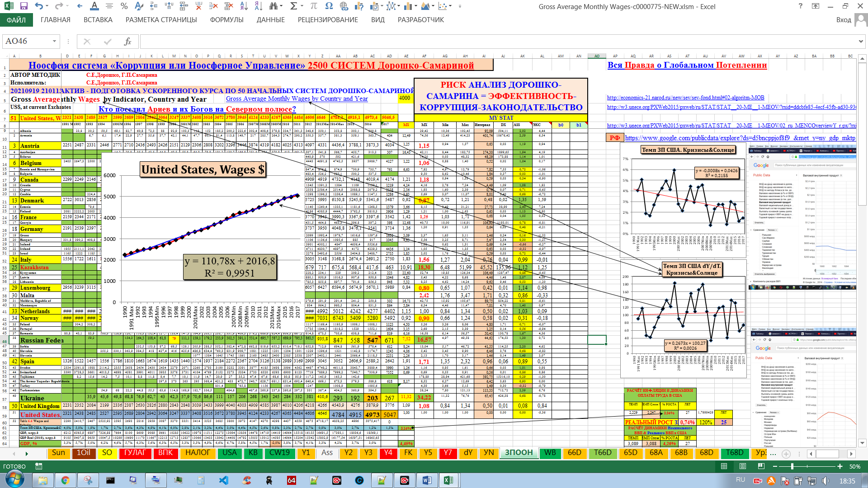
Task: Click the zoom slider in status bar
Action: [792, 466]
